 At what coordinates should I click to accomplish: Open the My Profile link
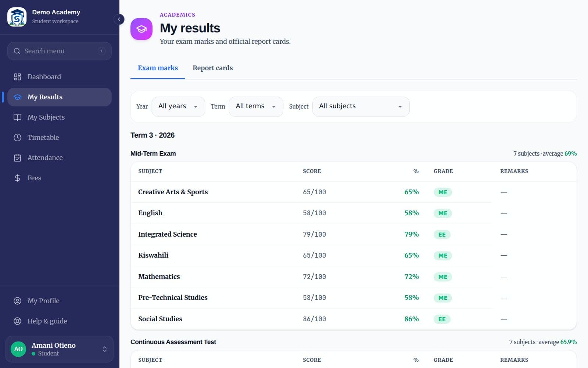pyautogui.click(x=60, y=301)
